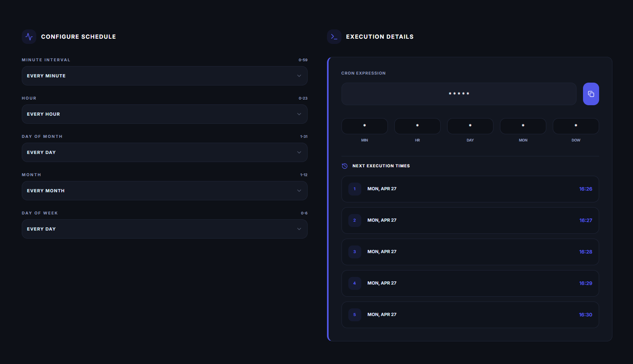Click the 0-23 range hint
The height and width of the screenshot is (364, 633).
click(303, 98)
